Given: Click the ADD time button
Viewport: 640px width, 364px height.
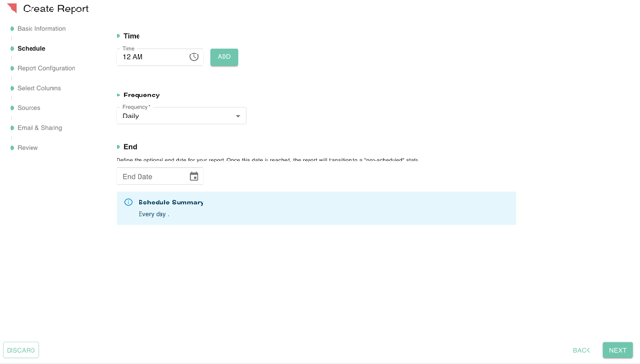Looking at the screenshot, I should pos(224,57).
